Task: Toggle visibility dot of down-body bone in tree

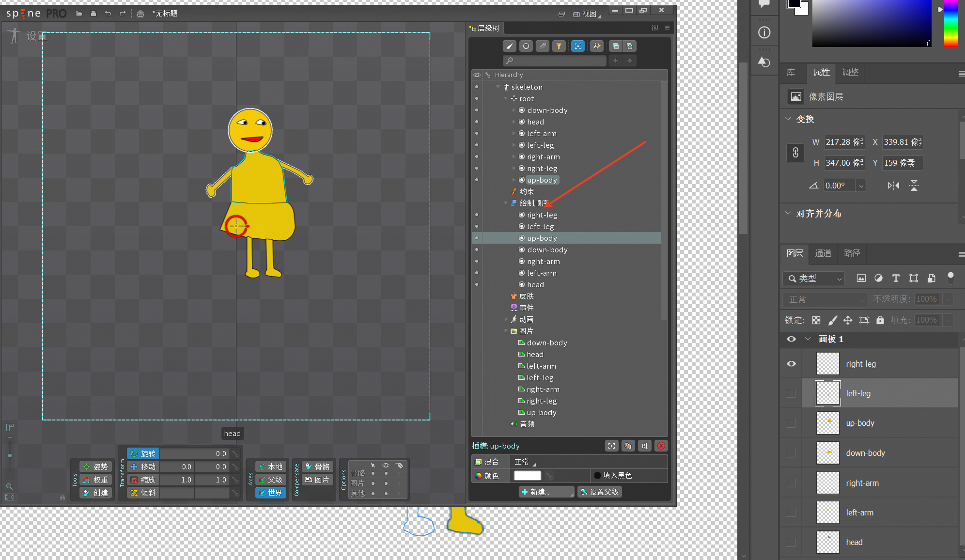Action: (x=477, y=110)
